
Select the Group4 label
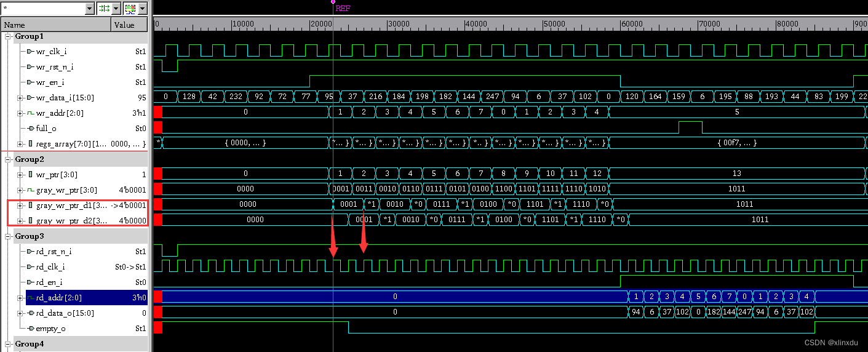[x=29, y=344]
